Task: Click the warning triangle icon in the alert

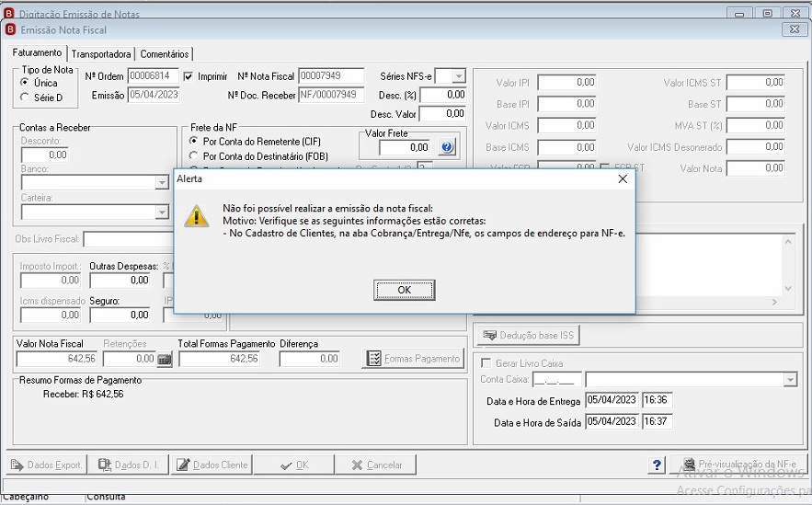Action: 196,216
